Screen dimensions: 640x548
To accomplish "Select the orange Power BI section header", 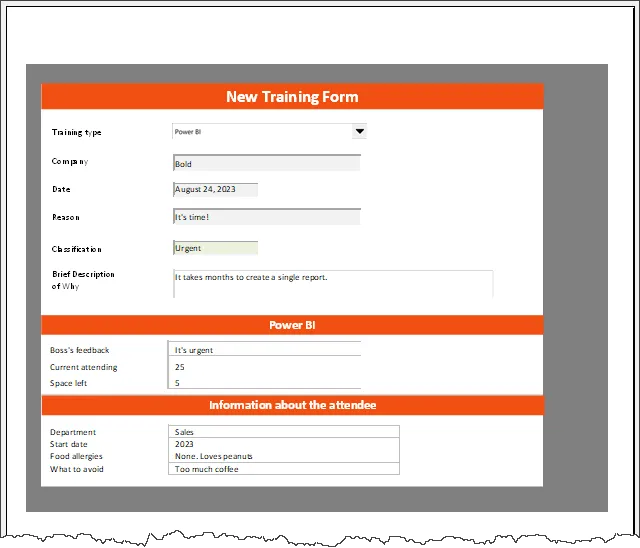I will pos(292,325).
